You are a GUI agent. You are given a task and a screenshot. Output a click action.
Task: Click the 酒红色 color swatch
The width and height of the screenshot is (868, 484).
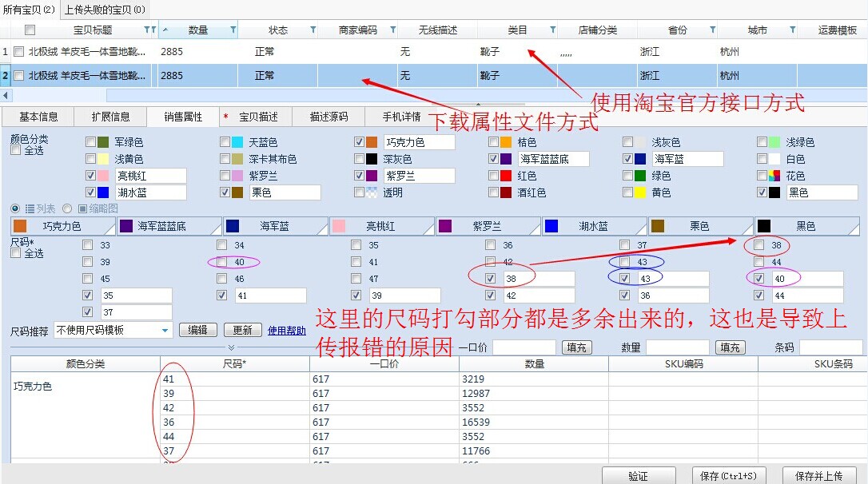coord(506,192)
